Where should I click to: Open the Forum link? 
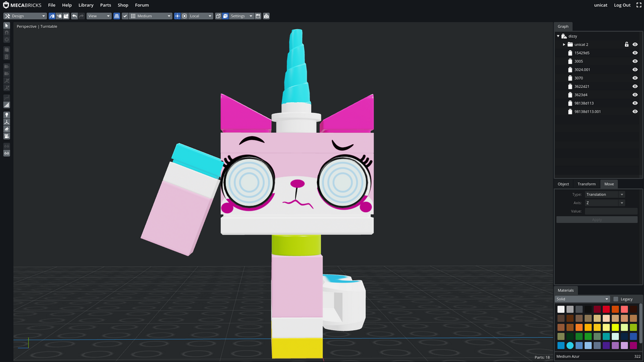coord(142,5)
